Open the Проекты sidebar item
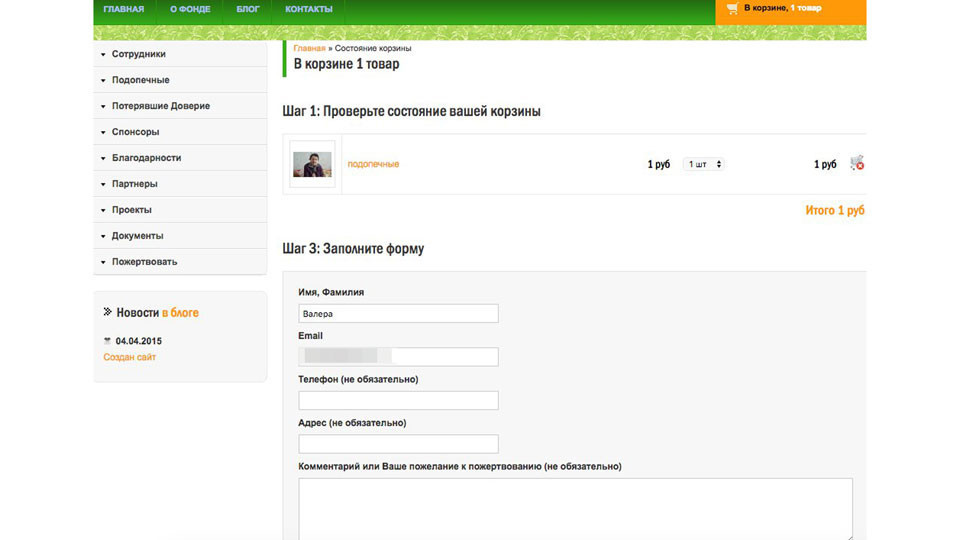 (x=180, y=209)
